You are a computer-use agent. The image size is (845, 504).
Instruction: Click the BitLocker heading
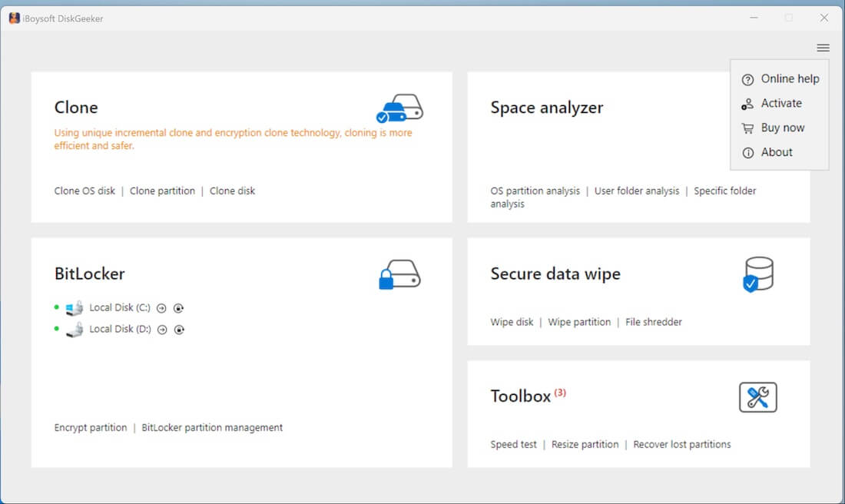(89, 274)
